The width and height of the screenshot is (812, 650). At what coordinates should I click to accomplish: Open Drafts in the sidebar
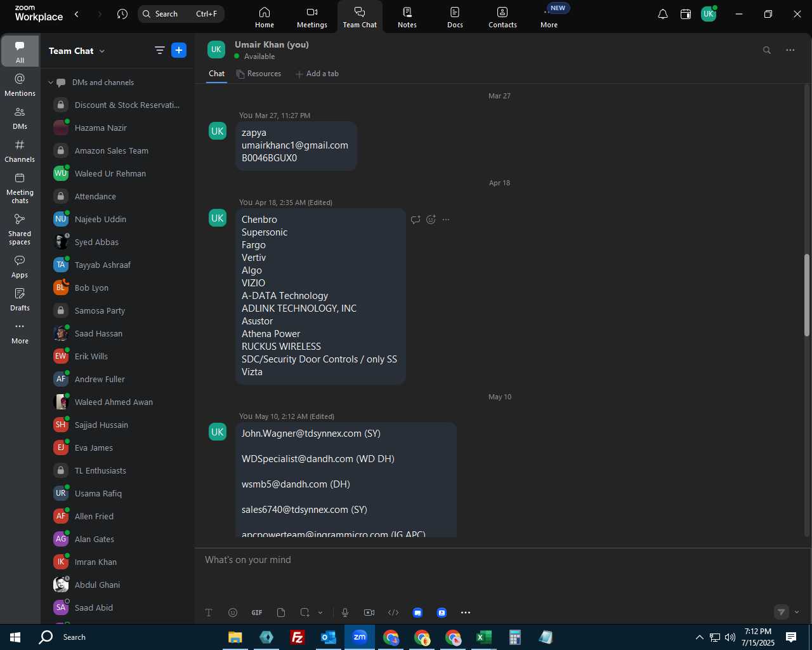tap(20, 300)
